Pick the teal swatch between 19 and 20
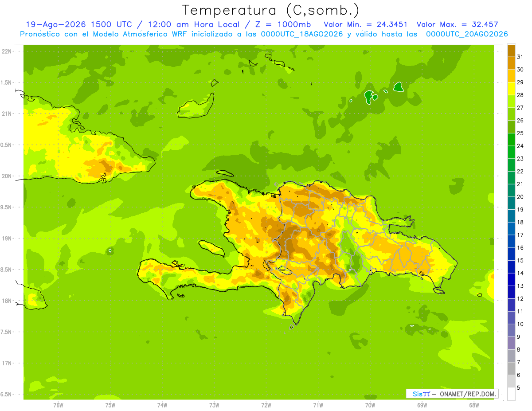The height and width of the screenshot is (411, 532). tap(511, 203)
